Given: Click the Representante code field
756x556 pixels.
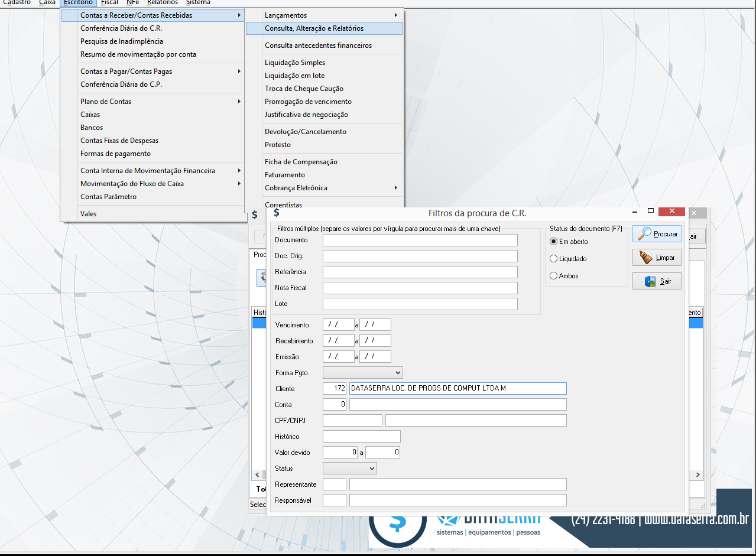Looking at the screenshot, I should [x=335, y=485].
